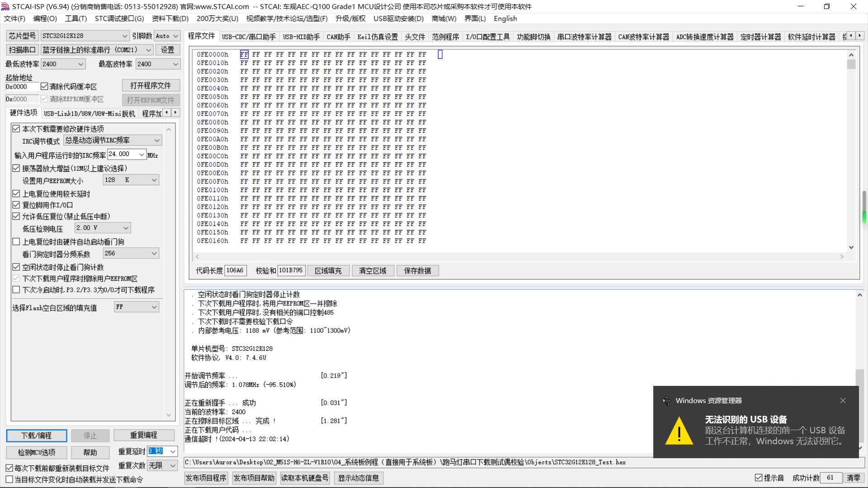
Task: Click the 打开程序文件 button
Action: [151, 86]
